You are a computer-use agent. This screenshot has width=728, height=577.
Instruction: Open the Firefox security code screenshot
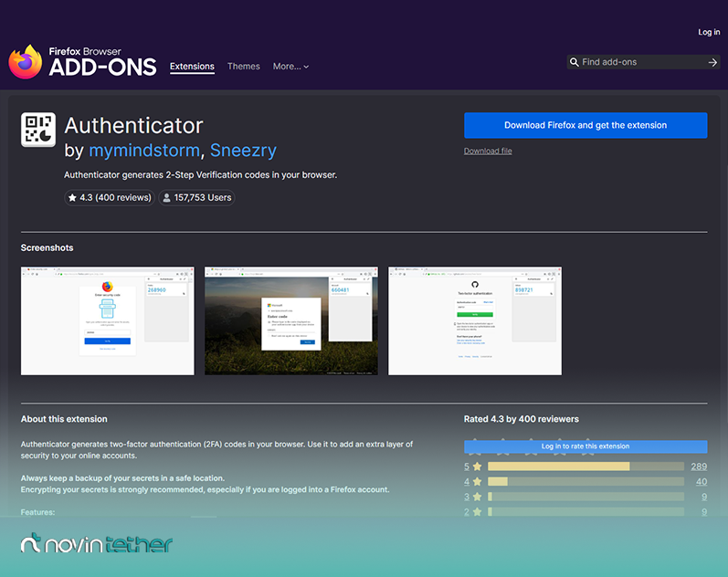[108, 320]
